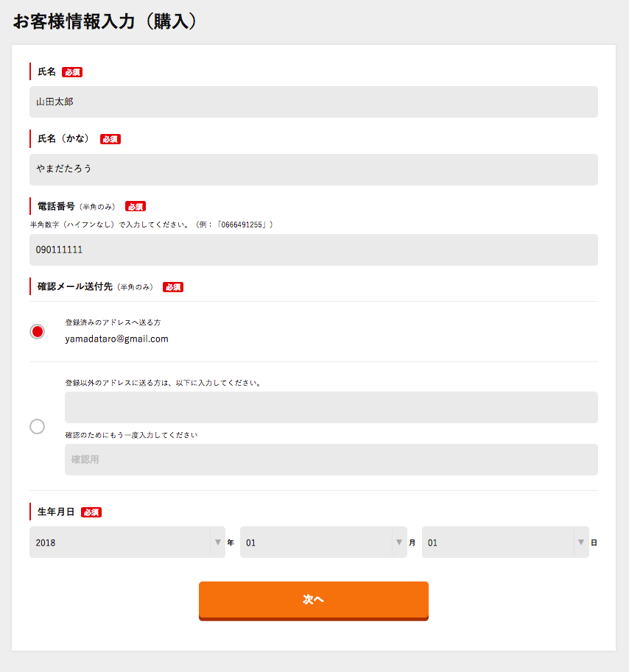
Task: Click the orange 次へ next button
Action: [314, 601]
